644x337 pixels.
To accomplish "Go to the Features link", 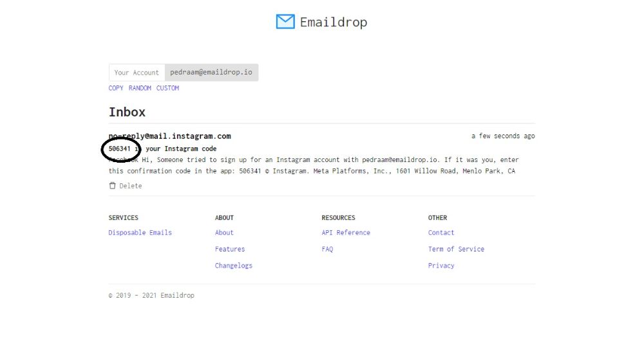I will click(x=230, y=249).
